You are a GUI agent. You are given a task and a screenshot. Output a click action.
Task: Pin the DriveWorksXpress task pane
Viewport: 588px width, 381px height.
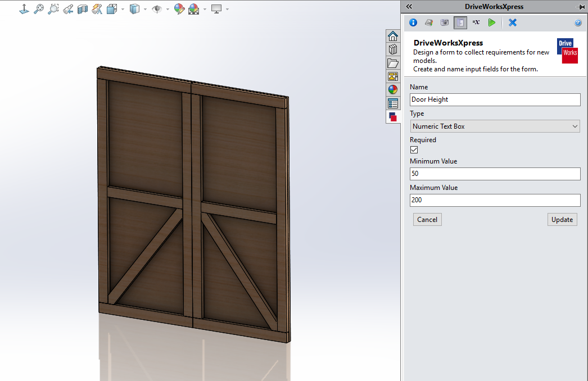click(x=581, y=7)
